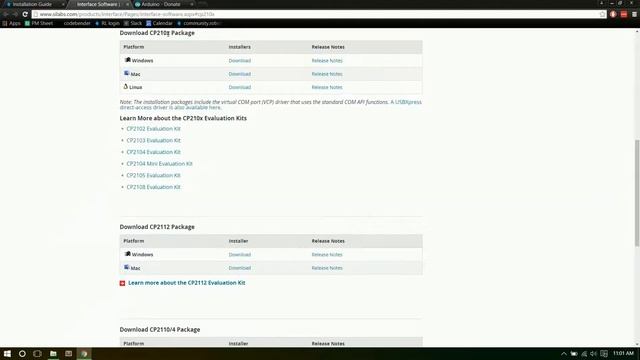Image resolution: width=640 pixels, height=360 pixels.
Task: Show hidden system tray icons chevron
Action: [564, 353]
